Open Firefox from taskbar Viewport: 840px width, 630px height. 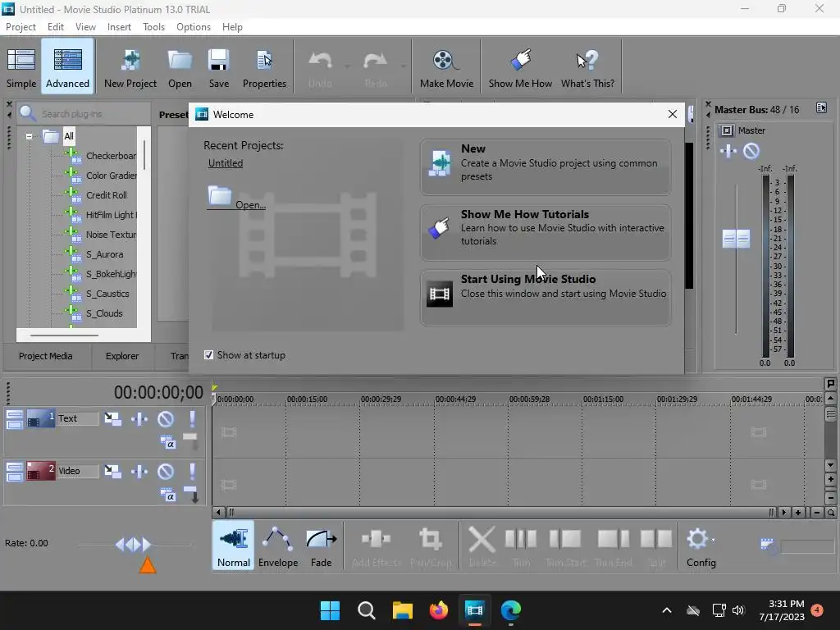click(x=439, y=610)
